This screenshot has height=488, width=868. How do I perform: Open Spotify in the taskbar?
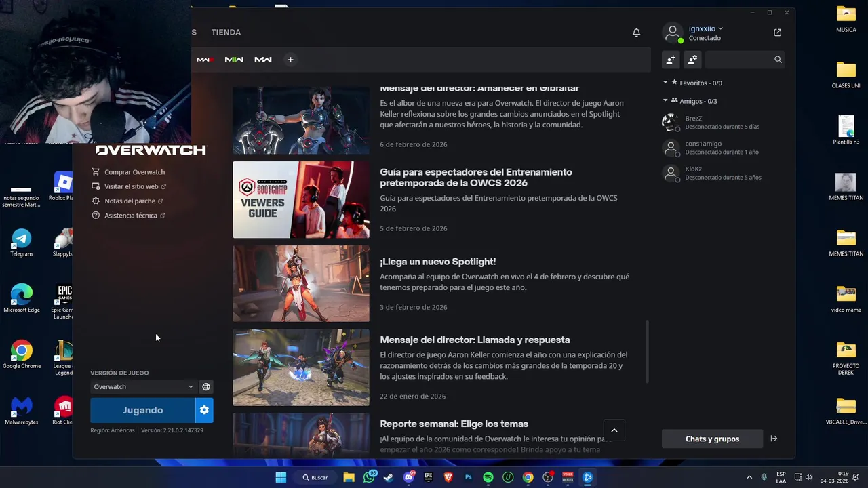point(488,477)
